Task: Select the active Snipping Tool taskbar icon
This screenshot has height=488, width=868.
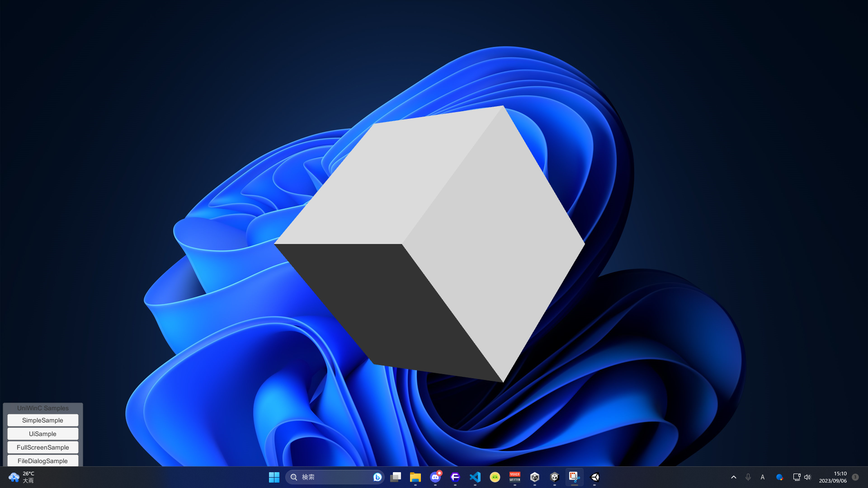Action: coord(574,477)
